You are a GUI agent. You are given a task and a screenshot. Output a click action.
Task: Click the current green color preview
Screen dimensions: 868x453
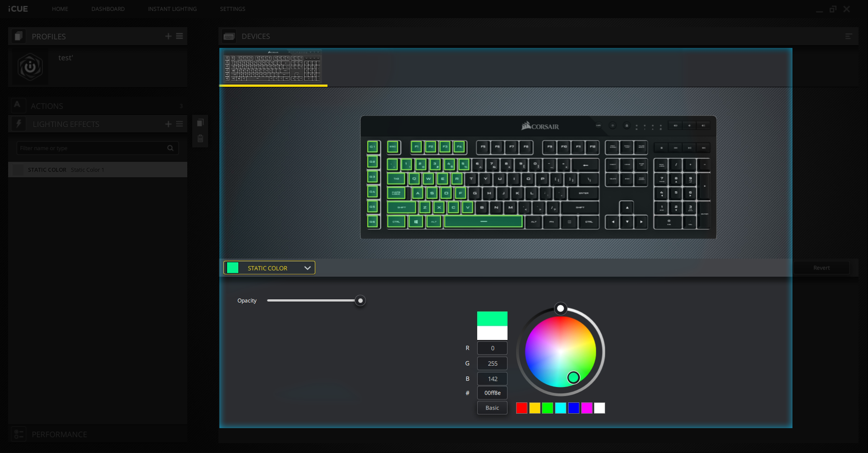click(x=492, y=319)
